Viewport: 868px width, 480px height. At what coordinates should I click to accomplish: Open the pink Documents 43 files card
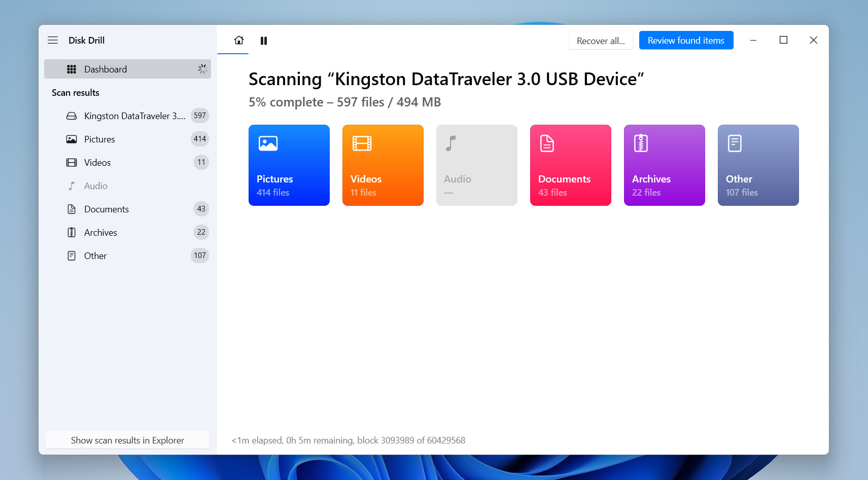(571, 165)
